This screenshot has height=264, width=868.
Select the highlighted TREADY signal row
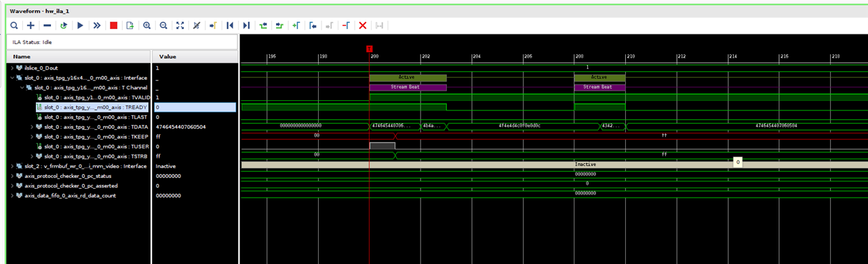[92, 107]
